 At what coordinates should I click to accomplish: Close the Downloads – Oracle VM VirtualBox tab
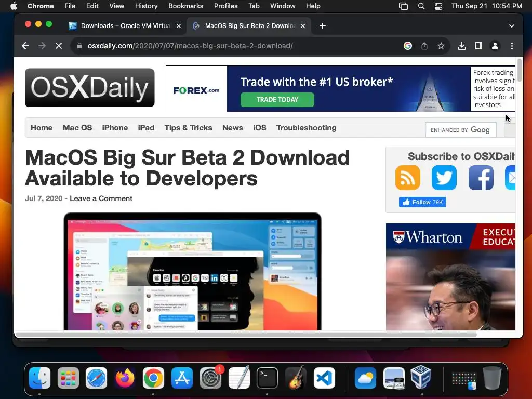tap(179, 26)
